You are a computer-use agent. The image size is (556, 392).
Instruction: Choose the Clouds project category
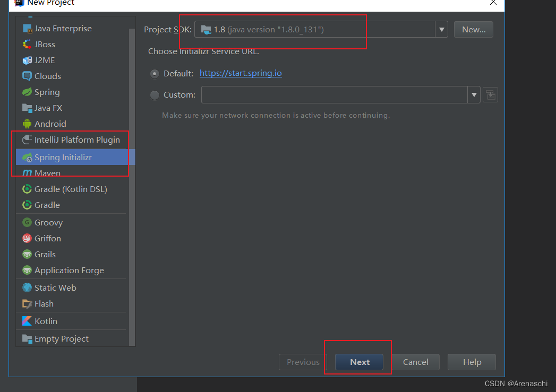tap(47, 76)
